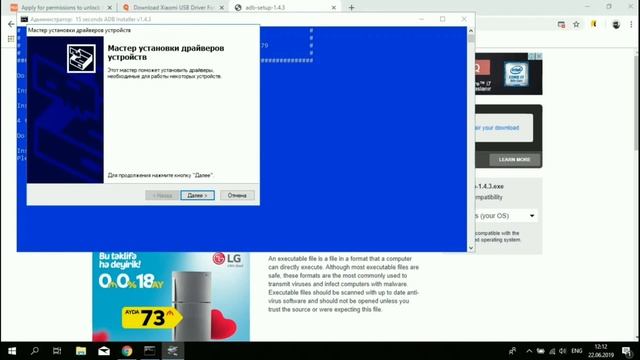This screenshot has height=360, width=640.
Task: Open Chrome three-dot menu
Action: pyautogui.click(x=631, y=24)
